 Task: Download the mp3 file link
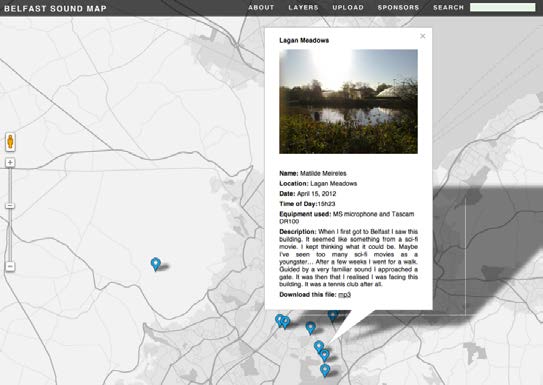tap(344, 295)
